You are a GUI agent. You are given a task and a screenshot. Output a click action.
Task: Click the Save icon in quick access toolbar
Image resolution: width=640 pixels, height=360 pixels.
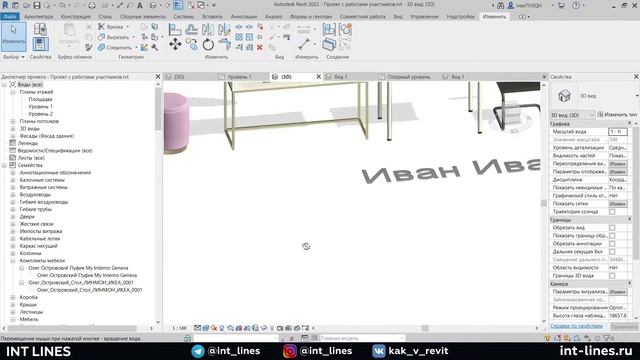pos(37,5)
